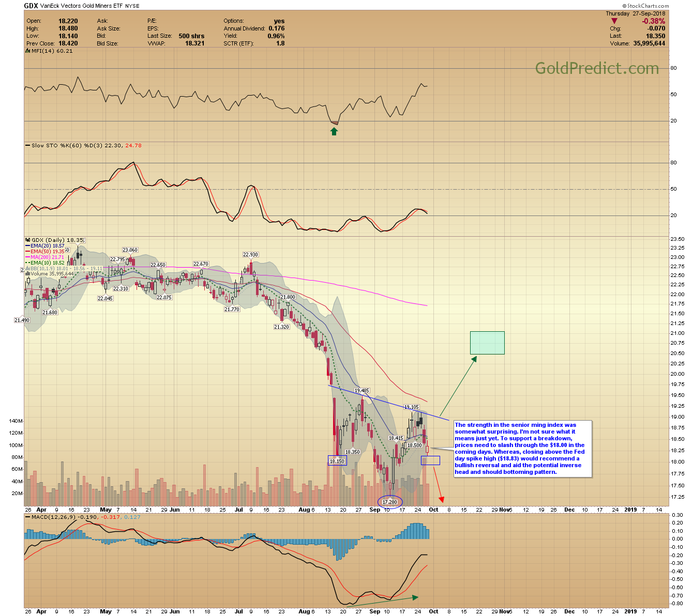The width and height of the screenshot is (693, 616).
Task: Click the date Thursday 27-Sep-2018
Action: coord(636,13)
